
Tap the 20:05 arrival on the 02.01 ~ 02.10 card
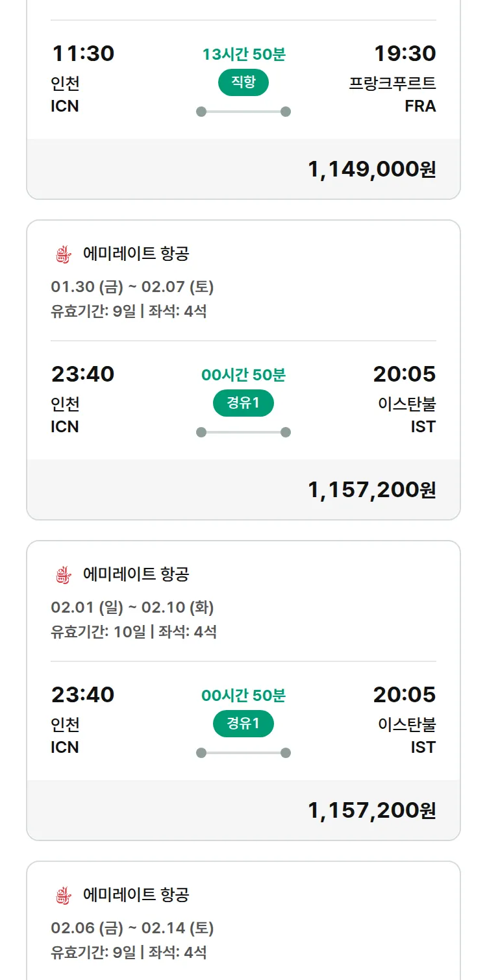(x=404, y=694)
